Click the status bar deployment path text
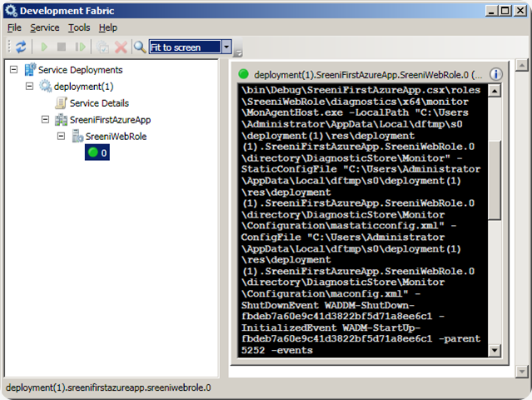 [108, 387]
